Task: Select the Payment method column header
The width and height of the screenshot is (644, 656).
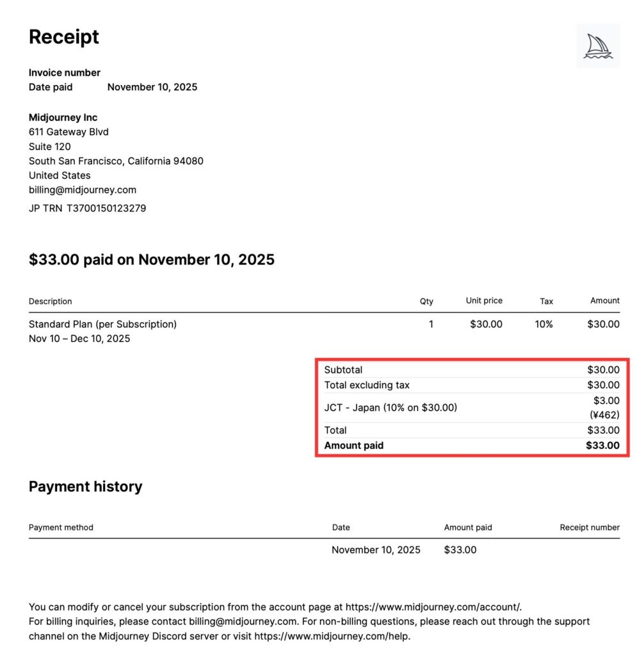Action: (x=61, y=527)
